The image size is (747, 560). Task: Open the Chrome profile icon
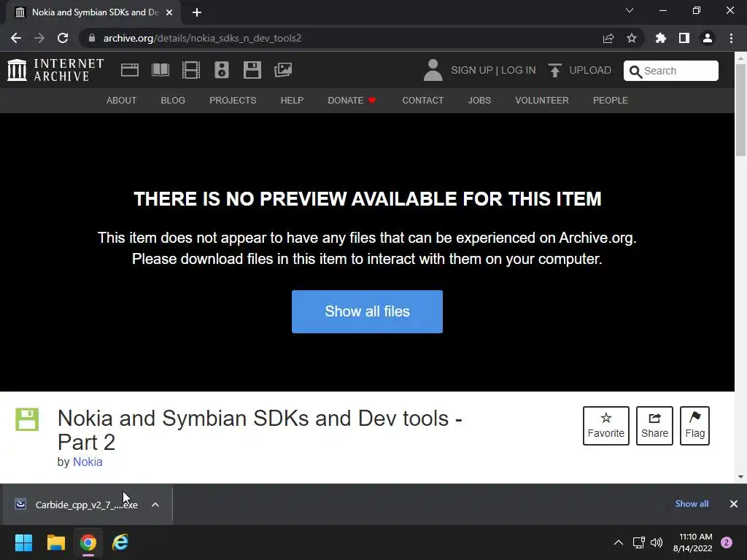708,38
